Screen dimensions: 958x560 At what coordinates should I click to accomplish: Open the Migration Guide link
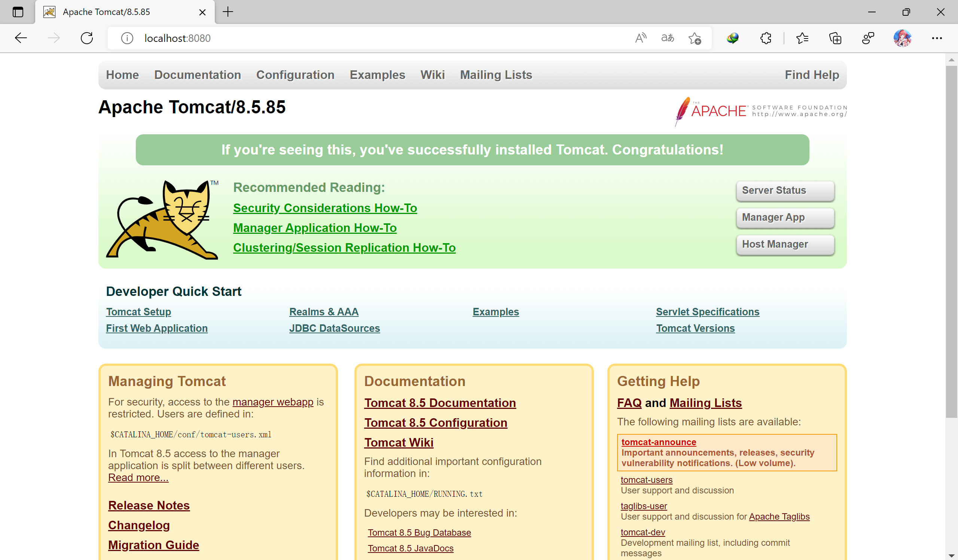point(153,545)
